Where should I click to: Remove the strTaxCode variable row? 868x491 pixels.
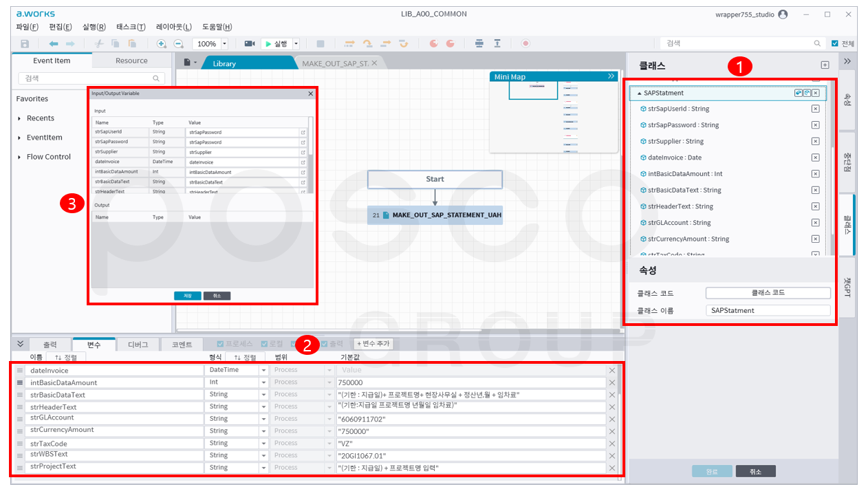pyautogui.click(x=611, y=444)
